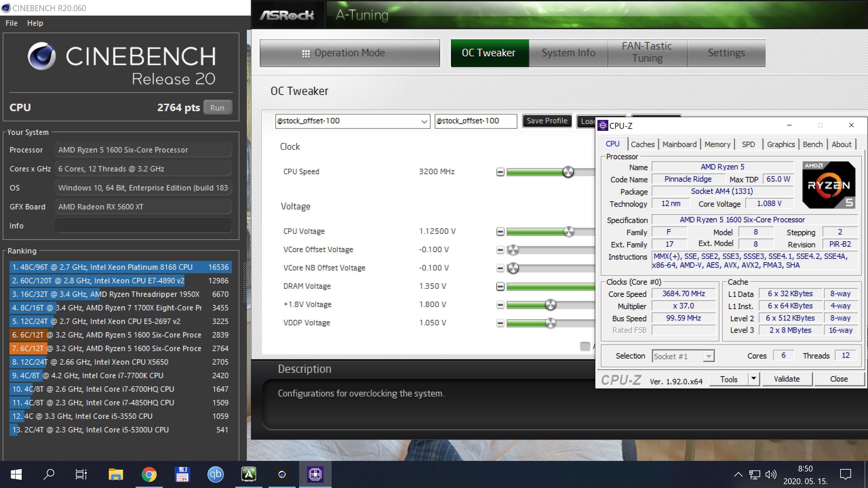Image resolution: width=868 pixels, height=488 pixels.
Task: Click the CPU Voltage minus button
Action: [x=500, y=232]
